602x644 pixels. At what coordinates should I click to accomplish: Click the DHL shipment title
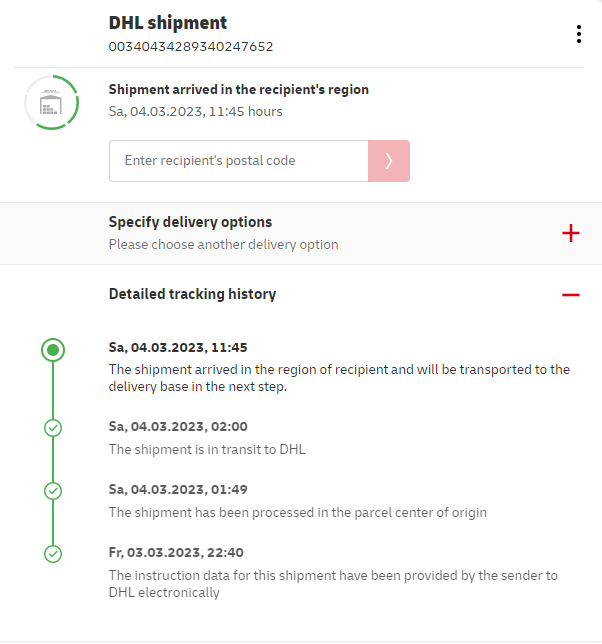tap(168, 23)
